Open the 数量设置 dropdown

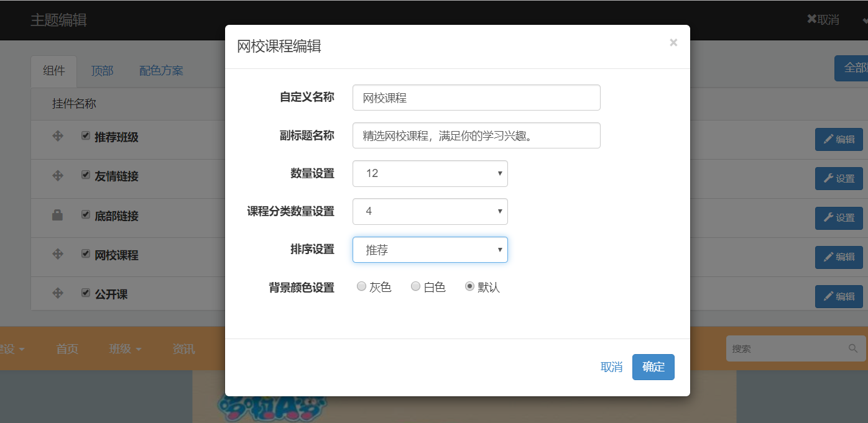[x=430, y=173]
